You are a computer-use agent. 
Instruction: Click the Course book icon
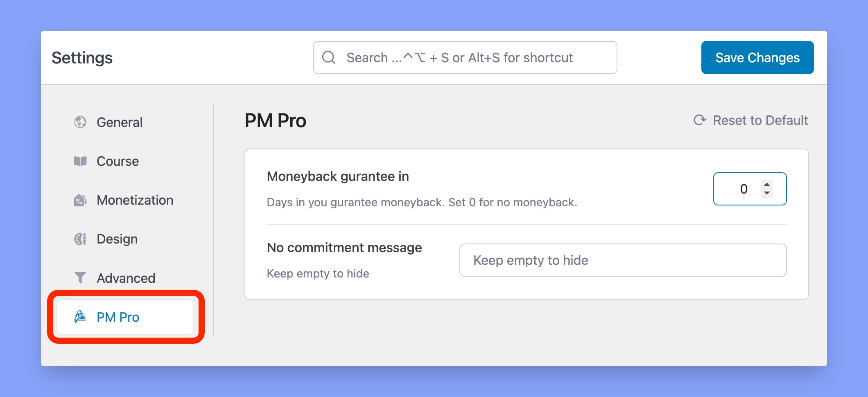tap(80, 161)
